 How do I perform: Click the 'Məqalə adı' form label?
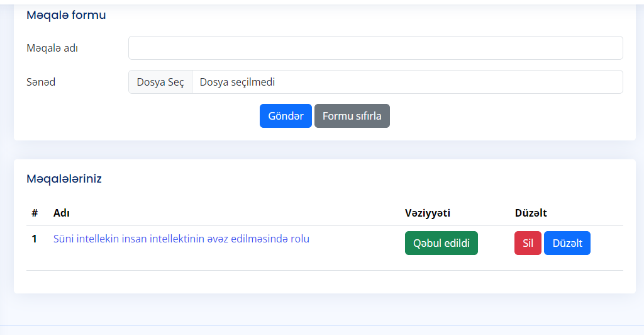tap(52, 48)
